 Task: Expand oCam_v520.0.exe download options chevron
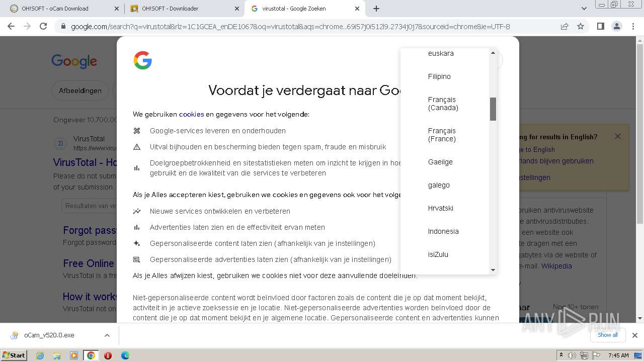(107, 335)
